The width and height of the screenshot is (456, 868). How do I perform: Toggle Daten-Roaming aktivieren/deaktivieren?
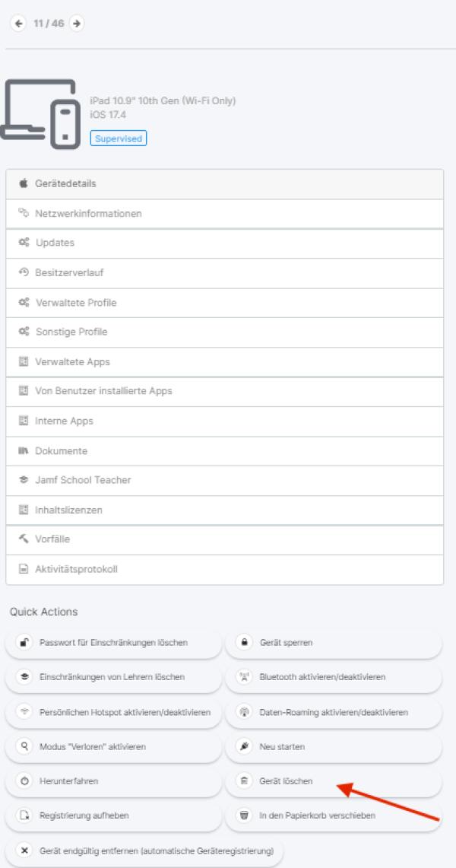coord(334,712)
